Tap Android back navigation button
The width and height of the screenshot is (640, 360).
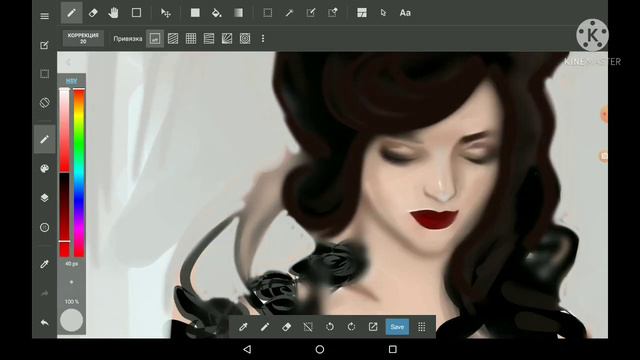click(247, 349)
